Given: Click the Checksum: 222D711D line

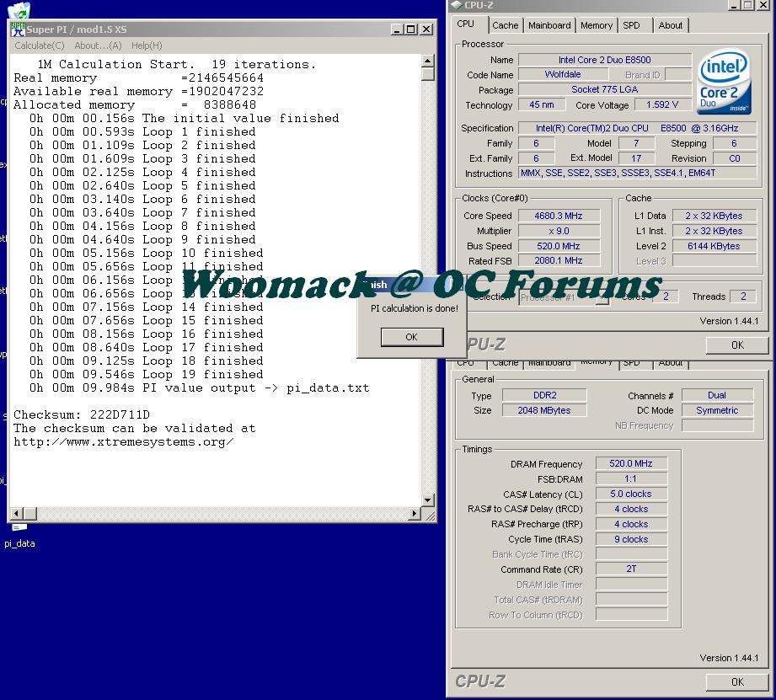Looking at the screenshot, I should click(x=82, y=414).
